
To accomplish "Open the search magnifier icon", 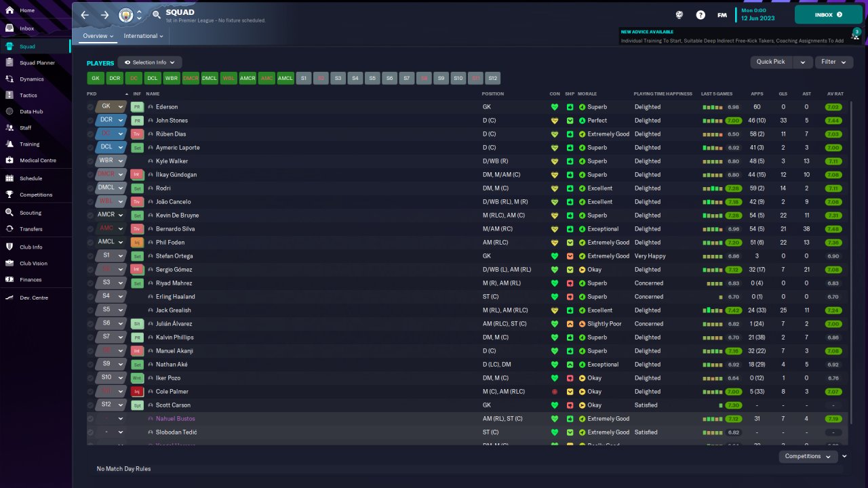I will (x=157, y=15).
